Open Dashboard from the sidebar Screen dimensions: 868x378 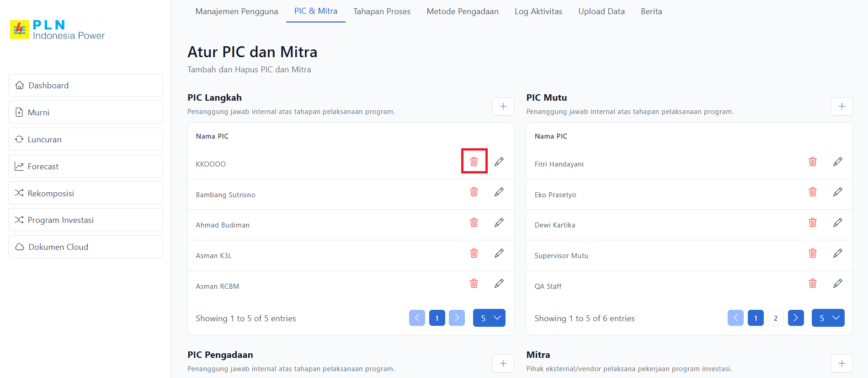85,86
